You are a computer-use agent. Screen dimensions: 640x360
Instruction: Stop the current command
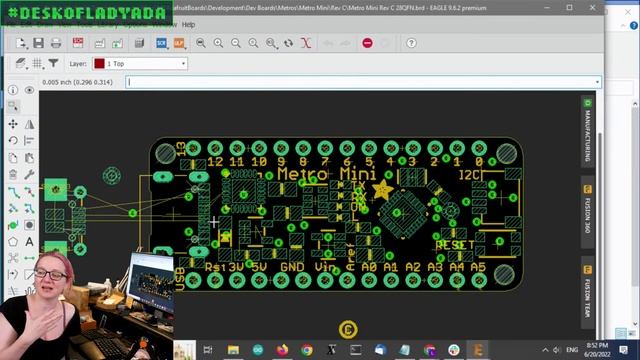point(367,43)
